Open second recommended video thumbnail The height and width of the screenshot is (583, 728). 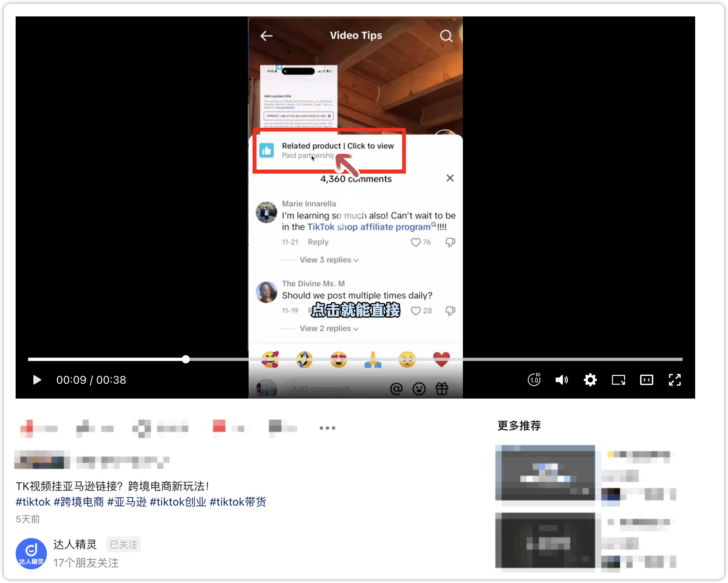click(545, 540)
